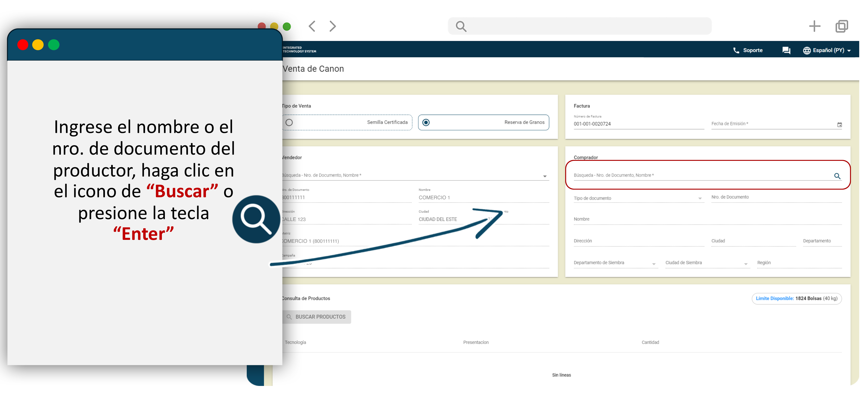Click the duplicate windows icon
This screenshot has width=868, height=394.
click(x=841, y=26)
